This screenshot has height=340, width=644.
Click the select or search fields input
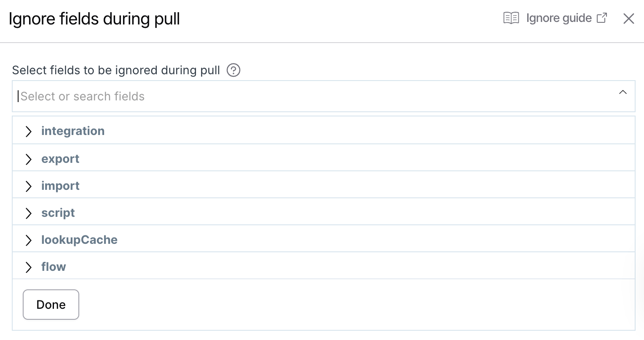[x=169, y=96]
